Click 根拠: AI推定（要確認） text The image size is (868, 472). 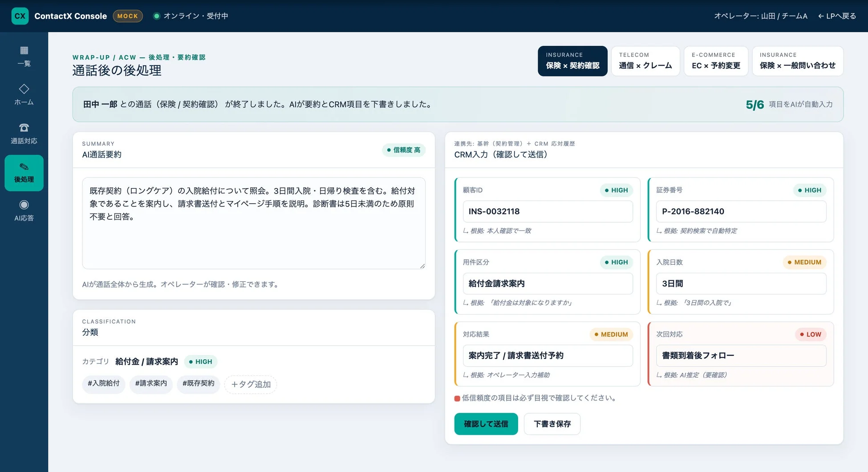[695, 375]
